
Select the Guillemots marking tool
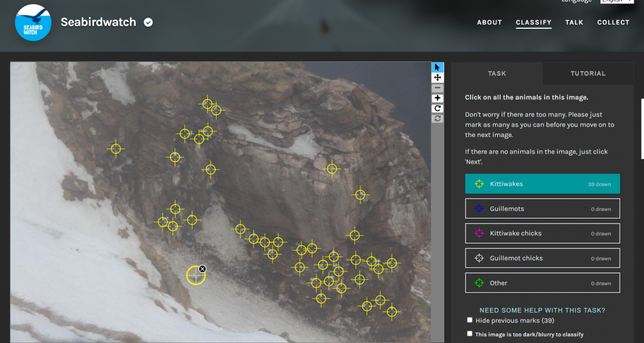click(542, 209)
